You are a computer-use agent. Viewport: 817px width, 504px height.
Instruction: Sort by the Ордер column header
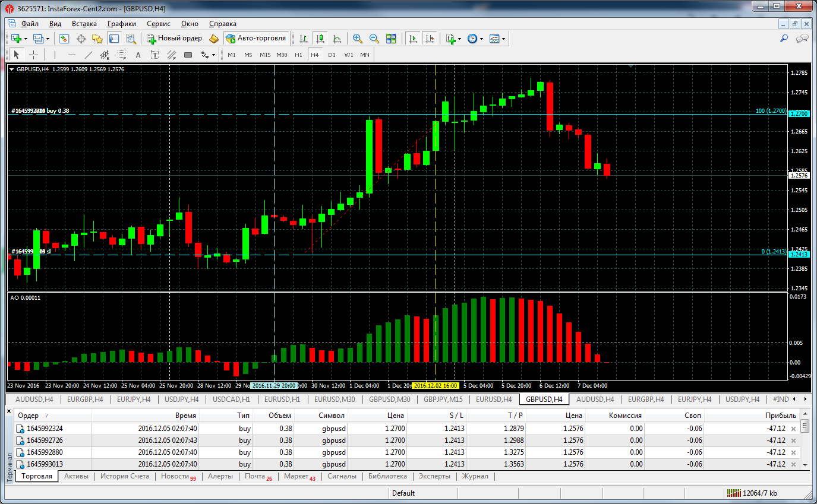pyautogui.click(x=53, y=416)
